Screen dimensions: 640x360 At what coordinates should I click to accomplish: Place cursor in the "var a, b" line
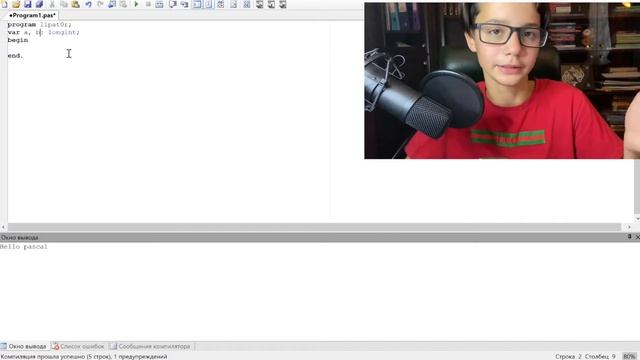pyautogui.click(x=43, y=32)
